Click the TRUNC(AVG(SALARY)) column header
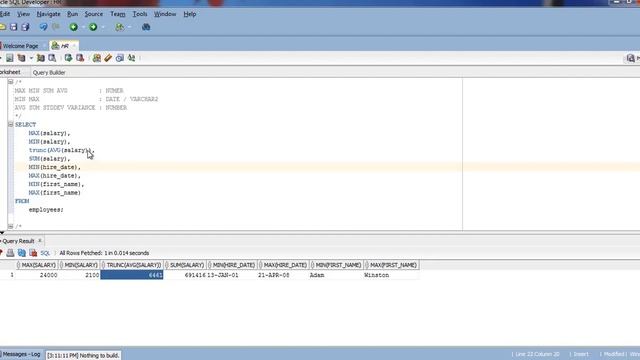The width and height of the screenshot is (640, 360). coord(132,265)
